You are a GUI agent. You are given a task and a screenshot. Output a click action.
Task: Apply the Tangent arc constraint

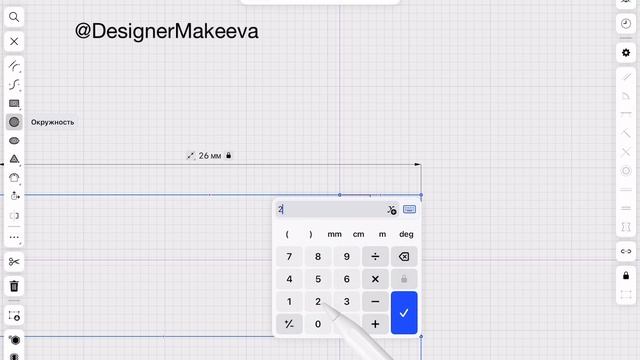click(626, 96)
